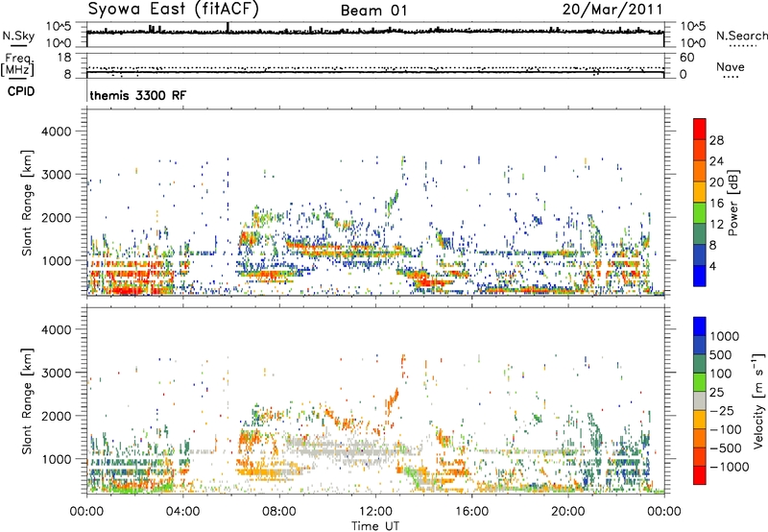This screenshot has width=768, height=532.
Task: Click the 'Beam 01' header label
Action: pos(374,11)
